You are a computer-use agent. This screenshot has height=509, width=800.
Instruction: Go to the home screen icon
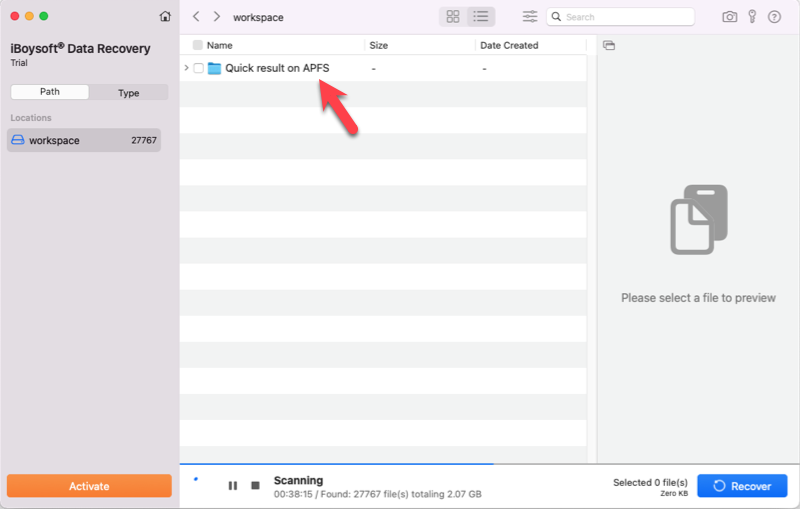pos(165,16)
